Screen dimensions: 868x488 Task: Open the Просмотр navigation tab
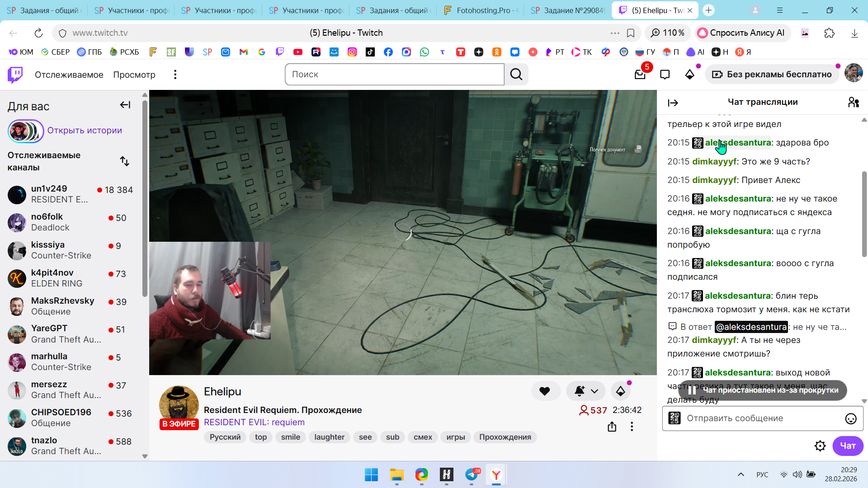click(x=134, y=75)
